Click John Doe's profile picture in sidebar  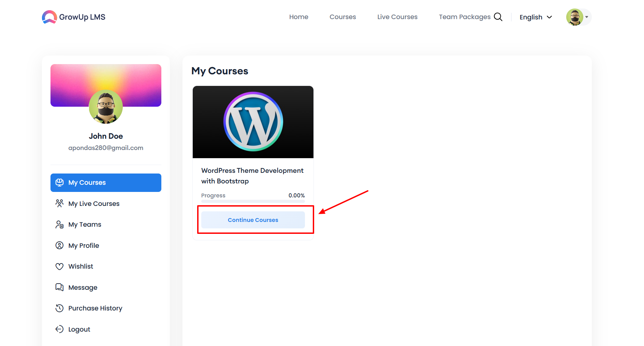(x=106, y=107)
